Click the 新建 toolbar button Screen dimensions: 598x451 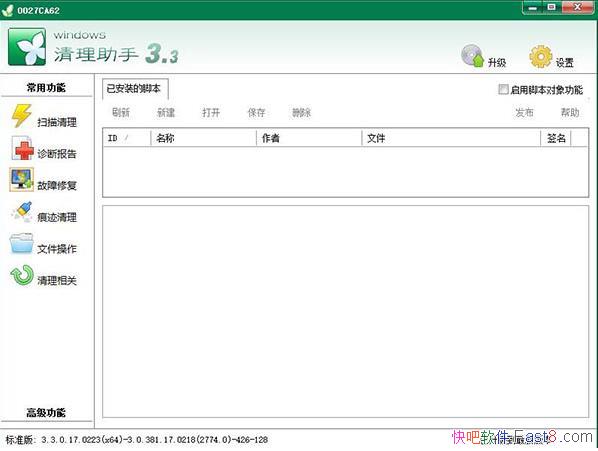click(166, 112)
